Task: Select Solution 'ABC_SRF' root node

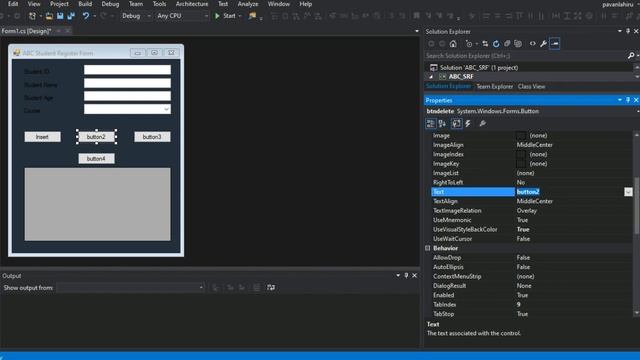Action: [479, 68]
